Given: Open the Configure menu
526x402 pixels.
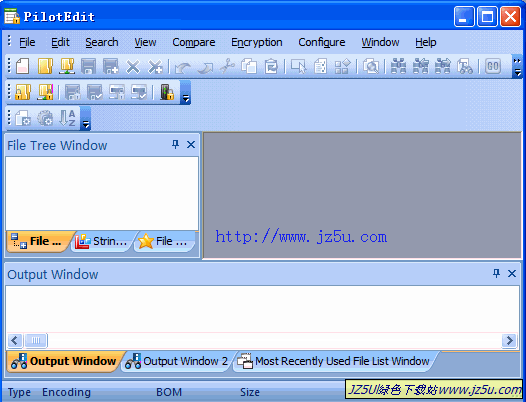Looking at the screenshot, I should pos(322,42).
